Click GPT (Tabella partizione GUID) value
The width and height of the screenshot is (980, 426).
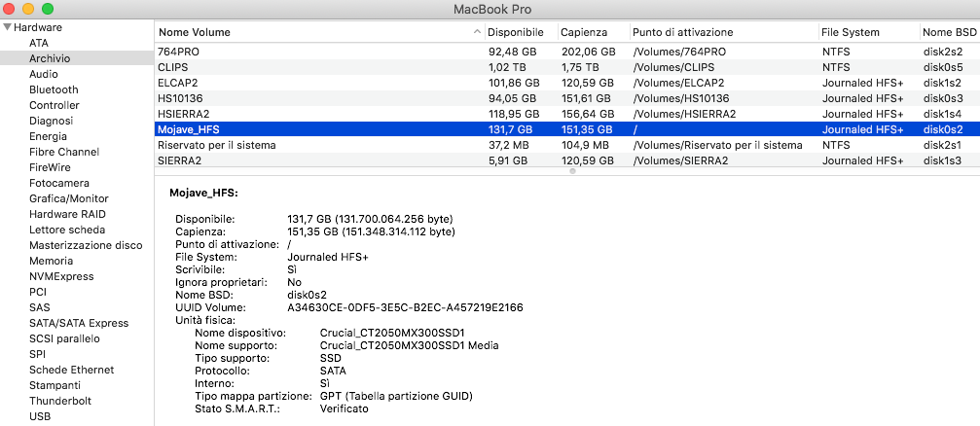(396, 396)
